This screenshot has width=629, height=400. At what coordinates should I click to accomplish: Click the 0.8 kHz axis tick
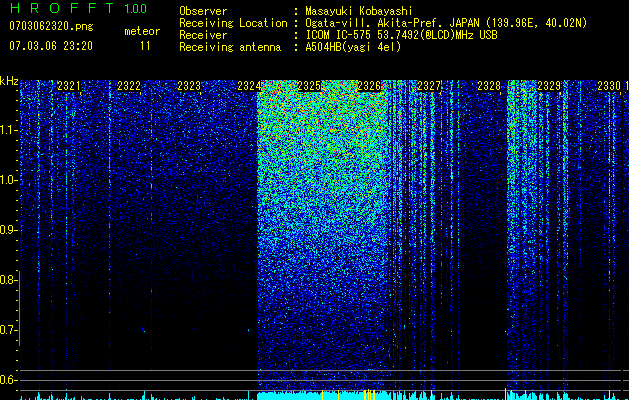pos(8,280)
